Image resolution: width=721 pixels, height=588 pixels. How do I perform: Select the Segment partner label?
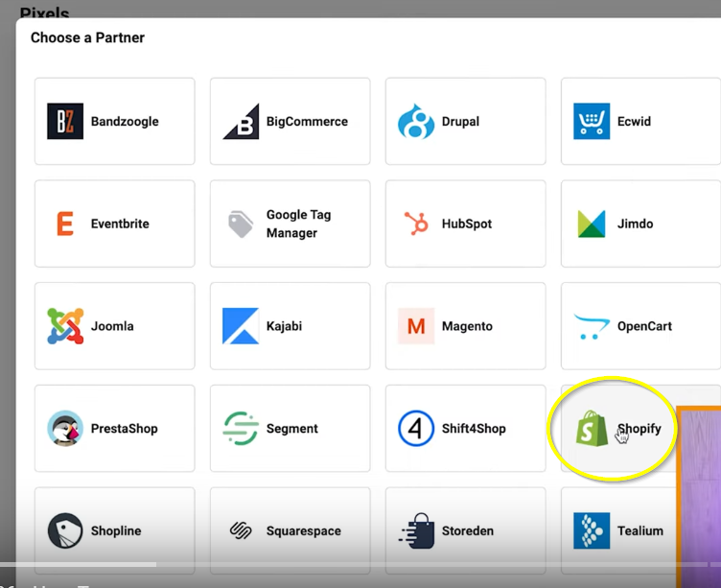292,429
